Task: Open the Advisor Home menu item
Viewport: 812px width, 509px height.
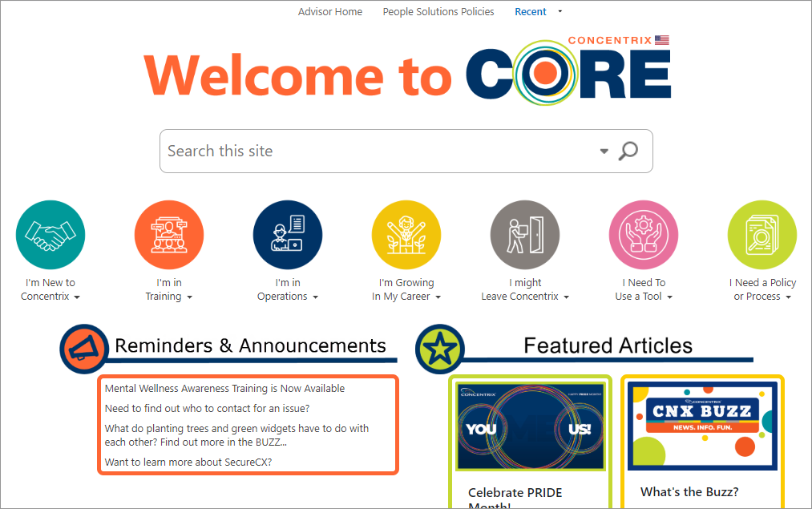Action: click(x=330, y=12)
